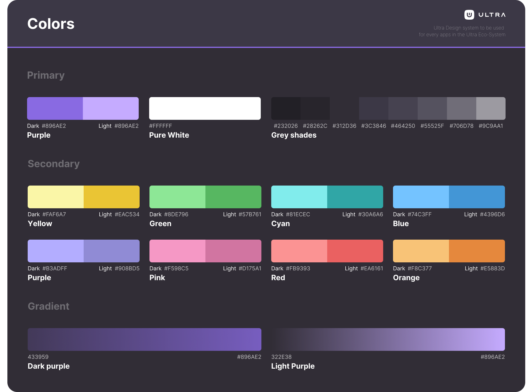The height and width of the screenshot is (392, 532).
Task: Pick the Yellow #EAC534 swatch
Action: pos(112,197)
